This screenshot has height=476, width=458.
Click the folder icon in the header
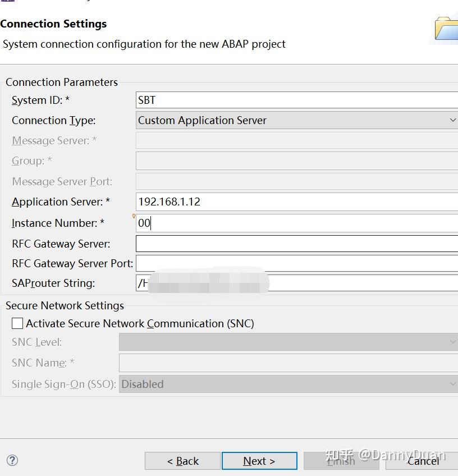(447, 28)
